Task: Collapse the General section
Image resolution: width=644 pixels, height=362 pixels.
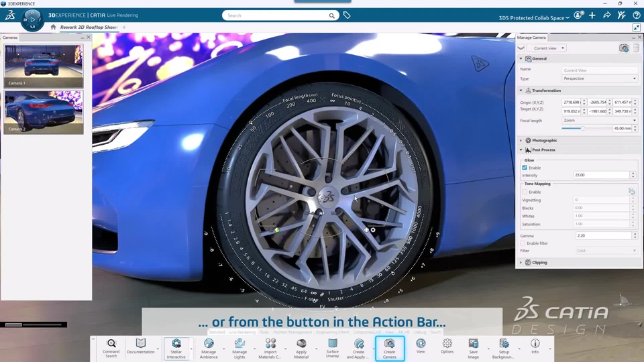Action: click(521, 59)
